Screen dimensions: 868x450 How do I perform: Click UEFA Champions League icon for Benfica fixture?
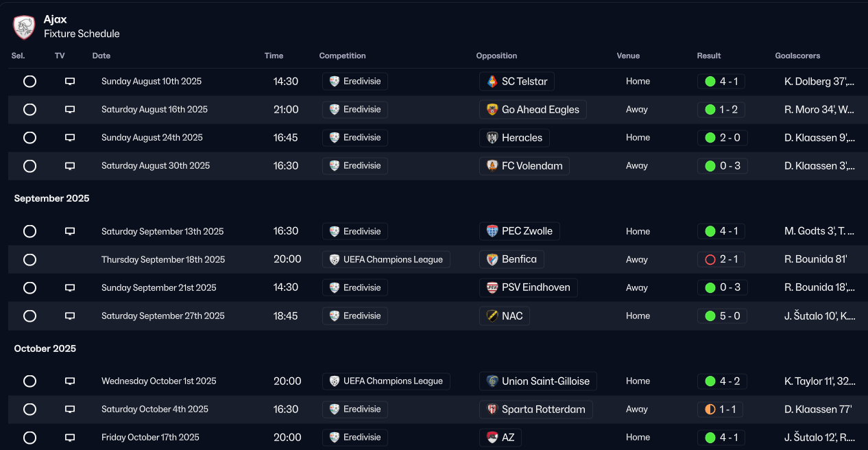click(x=334, y=259)
